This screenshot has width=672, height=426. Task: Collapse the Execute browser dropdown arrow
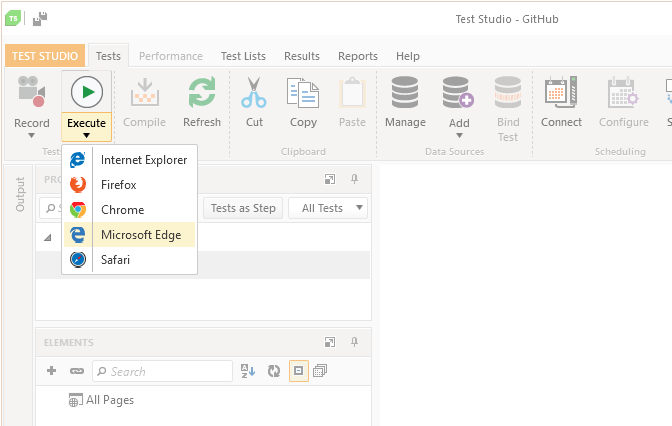[x=86, y=135]
